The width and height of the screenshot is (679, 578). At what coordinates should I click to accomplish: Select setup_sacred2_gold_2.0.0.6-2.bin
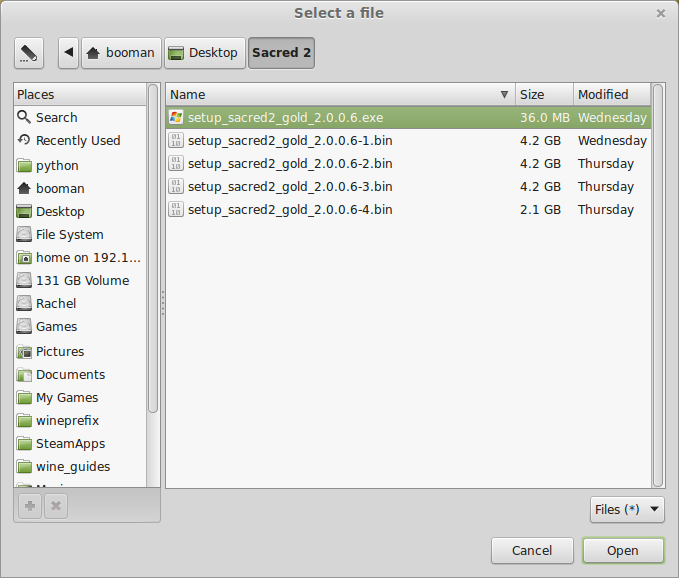coord(408,163)
